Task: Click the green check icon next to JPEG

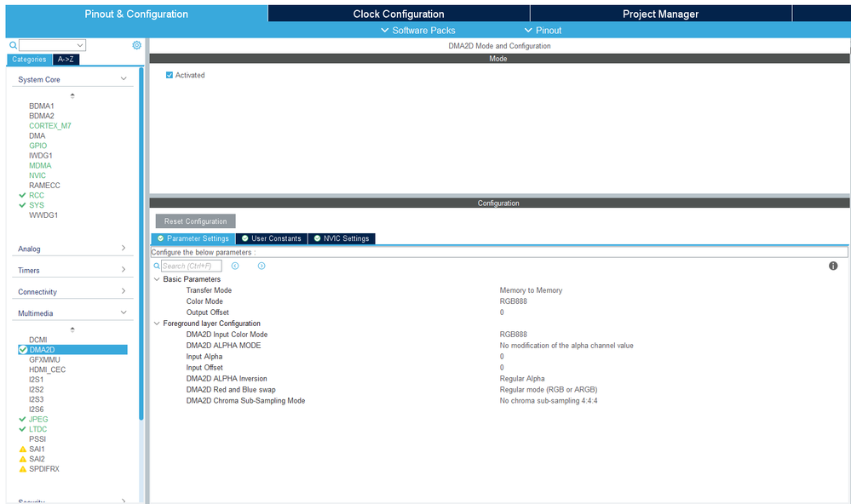Action: pyautogui.click(x=22, y=420)
